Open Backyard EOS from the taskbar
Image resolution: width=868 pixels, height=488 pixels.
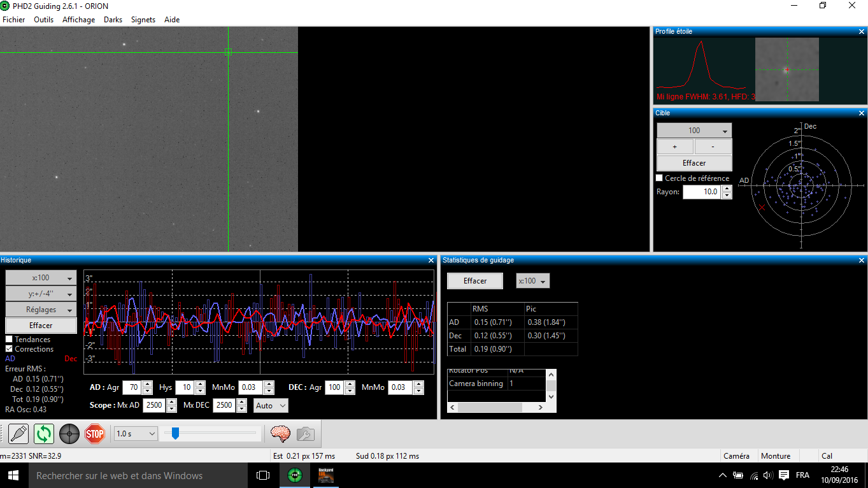[x=326, y=475]
